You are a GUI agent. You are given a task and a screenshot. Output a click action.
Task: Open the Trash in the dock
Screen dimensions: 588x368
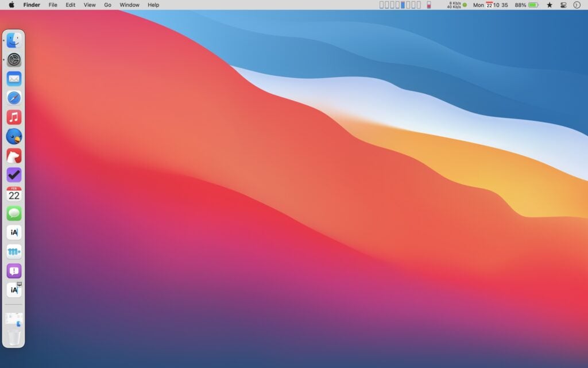14,338
